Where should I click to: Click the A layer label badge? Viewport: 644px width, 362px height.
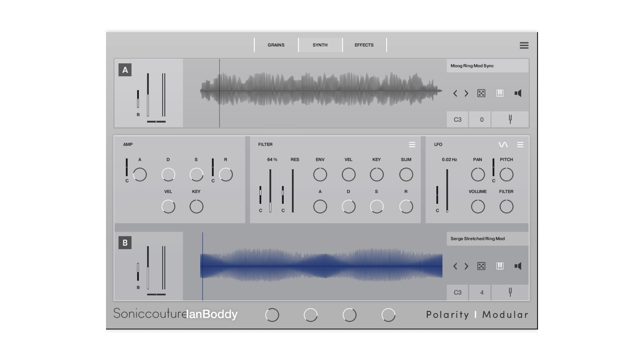125,70
